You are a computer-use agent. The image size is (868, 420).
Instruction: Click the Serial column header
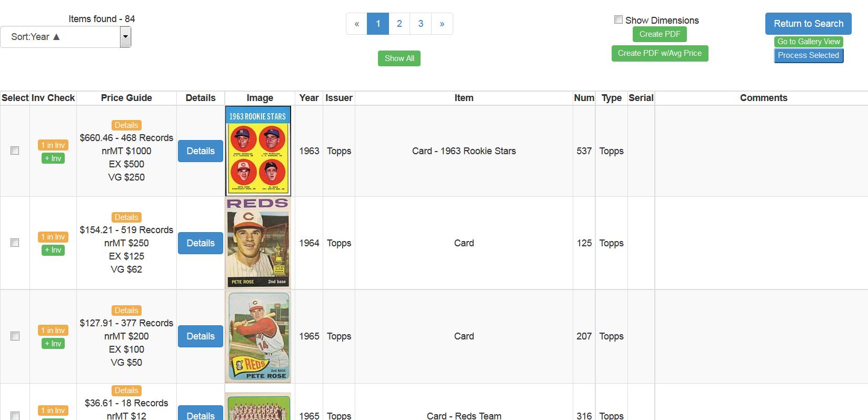pos(641,98)
